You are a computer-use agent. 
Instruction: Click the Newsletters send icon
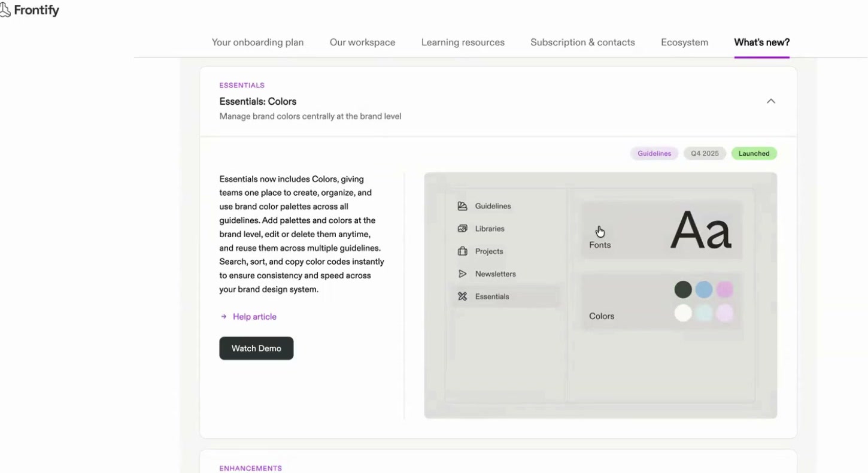click(462, 274)
